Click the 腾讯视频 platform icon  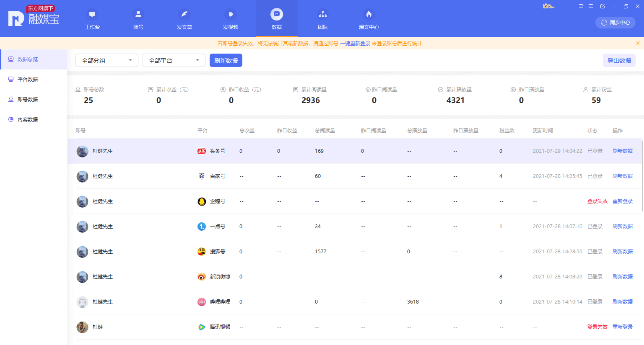pos(201,327)
